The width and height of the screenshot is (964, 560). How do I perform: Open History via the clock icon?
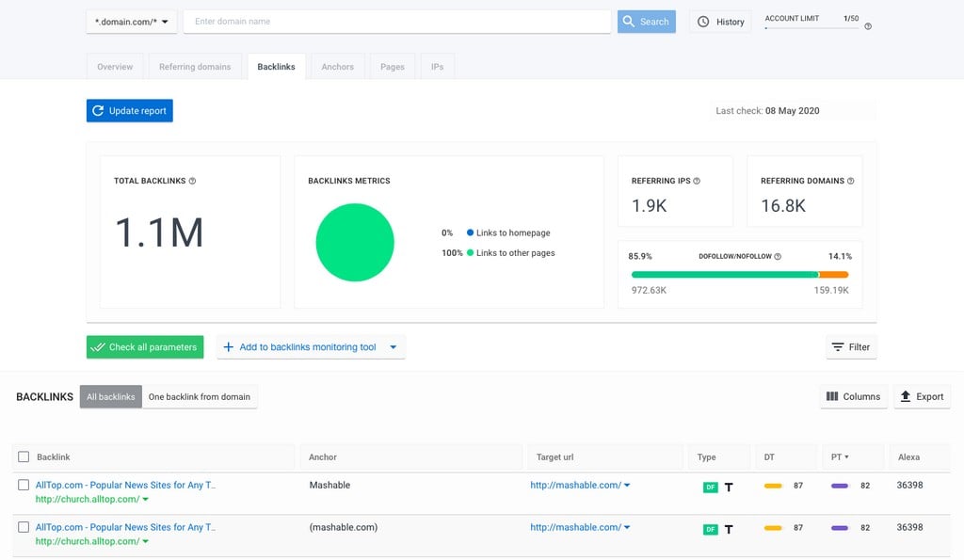coord(702,22)
